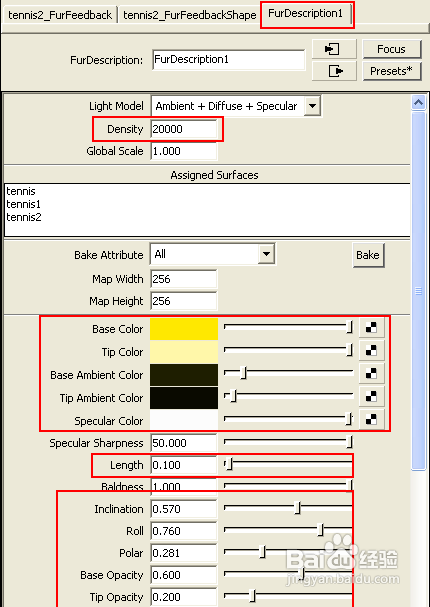Click the Tip Color slider handle
Viewport: 430px width, 607px height.
[x=349, y=350]
